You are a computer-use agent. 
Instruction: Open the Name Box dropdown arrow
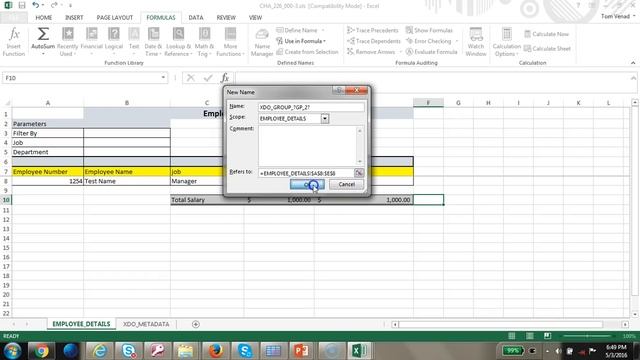click(163, 78)
